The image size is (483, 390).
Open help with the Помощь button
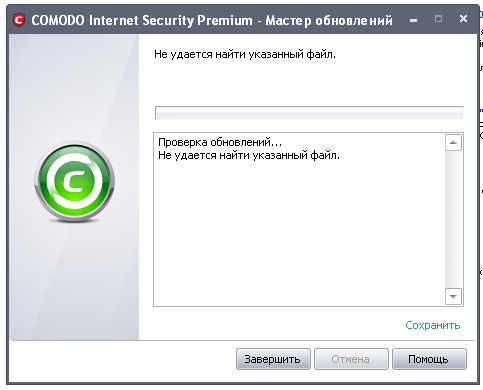429,359
